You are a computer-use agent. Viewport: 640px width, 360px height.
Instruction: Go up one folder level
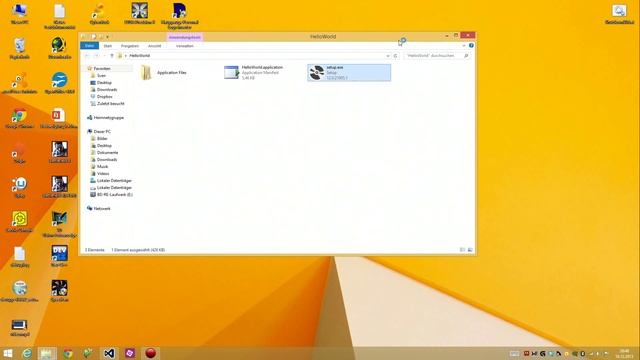tap(112, 56)
